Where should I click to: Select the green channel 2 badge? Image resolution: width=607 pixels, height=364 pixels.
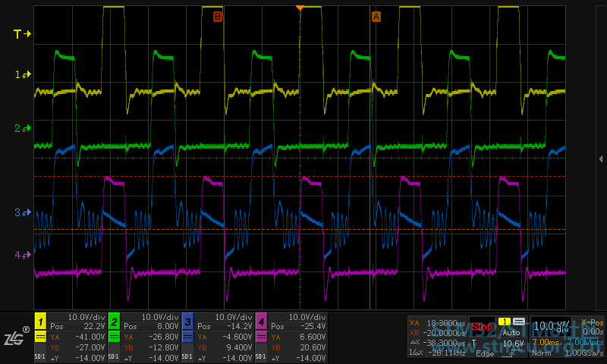[114, 321]
